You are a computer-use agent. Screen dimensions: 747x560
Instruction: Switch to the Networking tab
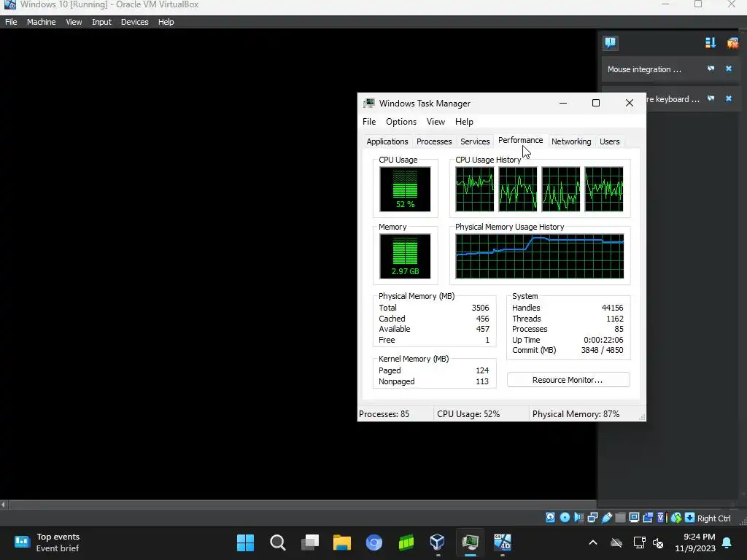pyautogui.click(x=571, y=141)
